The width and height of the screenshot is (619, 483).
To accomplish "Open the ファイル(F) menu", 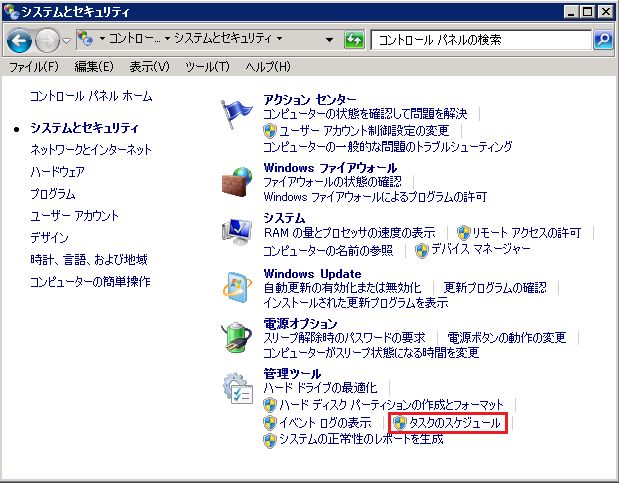I will [34, 66].
